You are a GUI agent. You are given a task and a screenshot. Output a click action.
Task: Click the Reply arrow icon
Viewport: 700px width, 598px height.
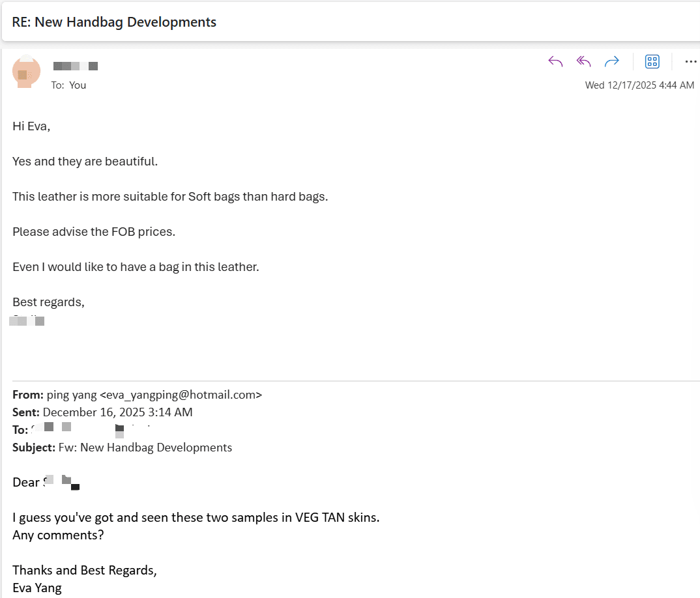point(555,62)
